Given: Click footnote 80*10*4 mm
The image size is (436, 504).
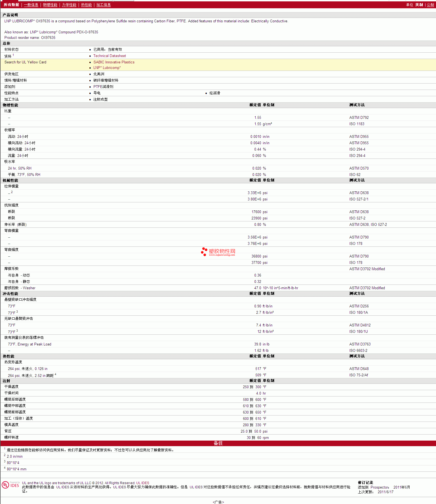Looking at the screenshot, I should click(x=17, y=469).
